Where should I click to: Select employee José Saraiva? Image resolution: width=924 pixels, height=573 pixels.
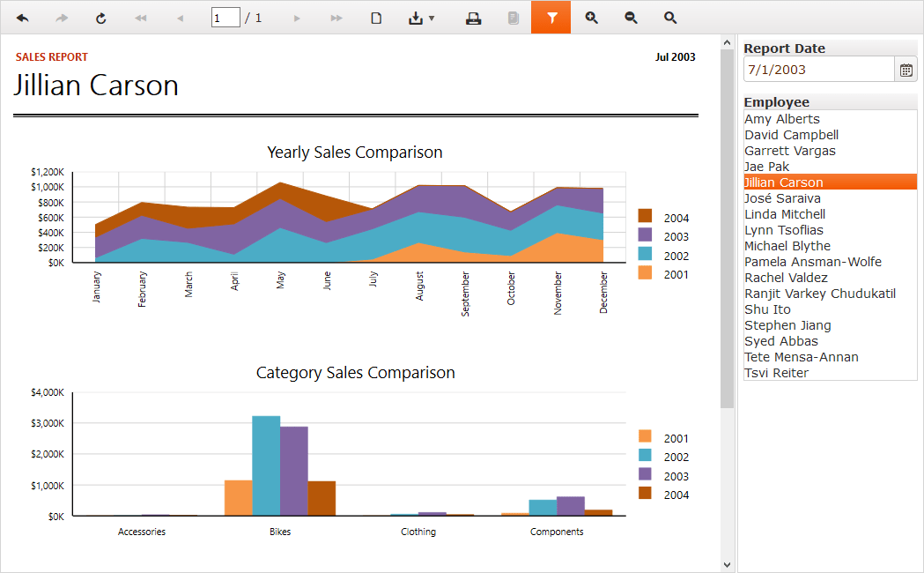[831, 198]
